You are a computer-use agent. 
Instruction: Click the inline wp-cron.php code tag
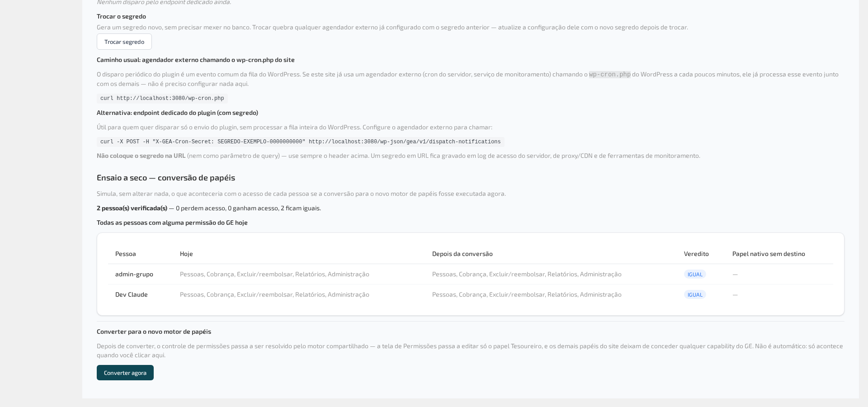[x=609, y=74]
